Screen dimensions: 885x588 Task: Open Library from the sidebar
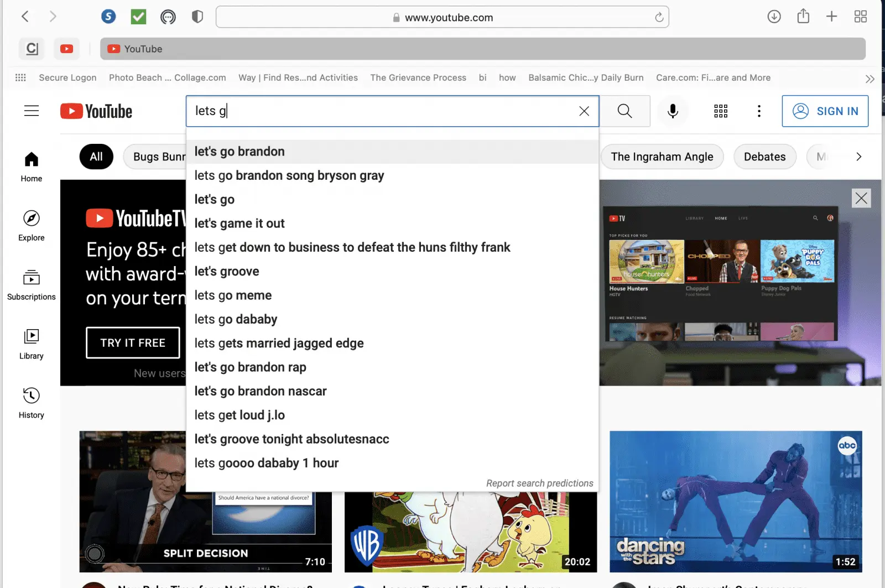click(31, 343)
